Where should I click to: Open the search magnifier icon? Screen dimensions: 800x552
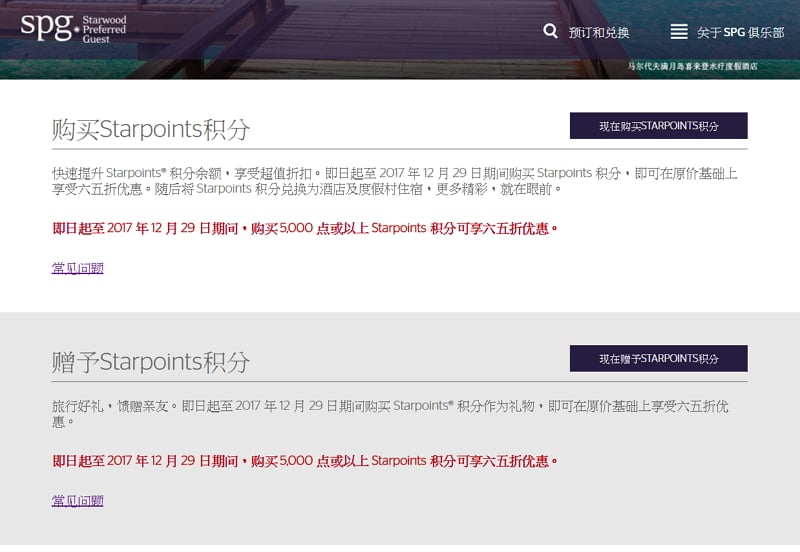pyautogui.click(x=550, y=31)
